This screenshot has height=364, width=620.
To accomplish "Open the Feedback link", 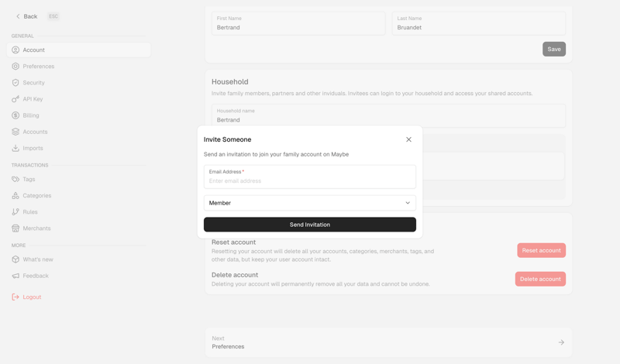I will (79, 276).
